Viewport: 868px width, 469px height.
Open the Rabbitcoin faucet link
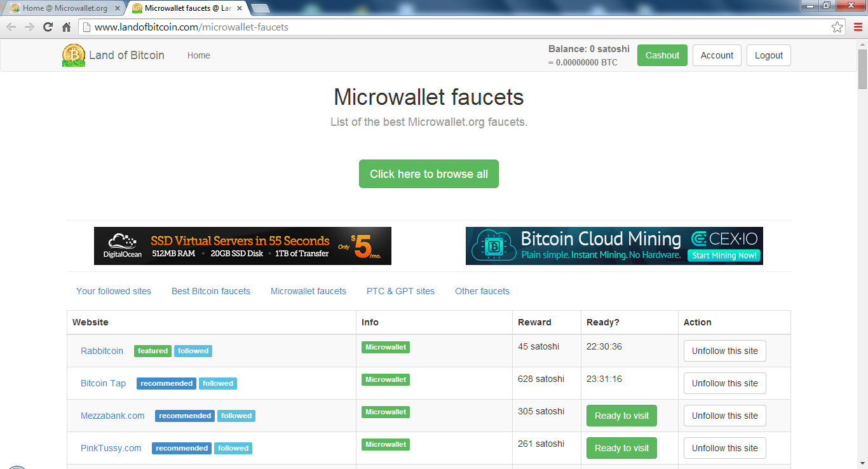(102, 351)
